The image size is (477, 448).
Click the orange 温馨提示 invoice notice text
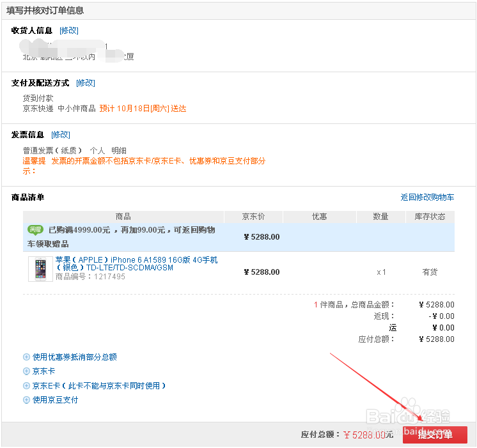click(x=144, y=166)
